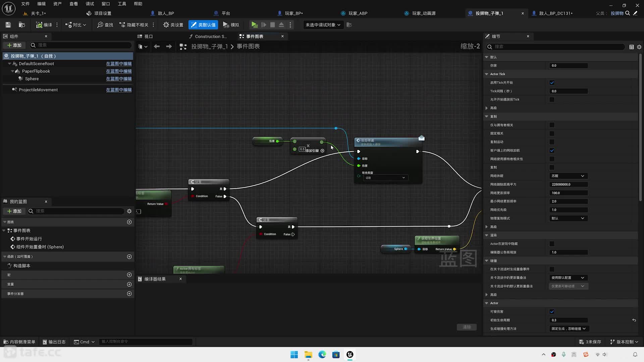Click the 伤害 value input field
The image size is (644, 362).
569,66
